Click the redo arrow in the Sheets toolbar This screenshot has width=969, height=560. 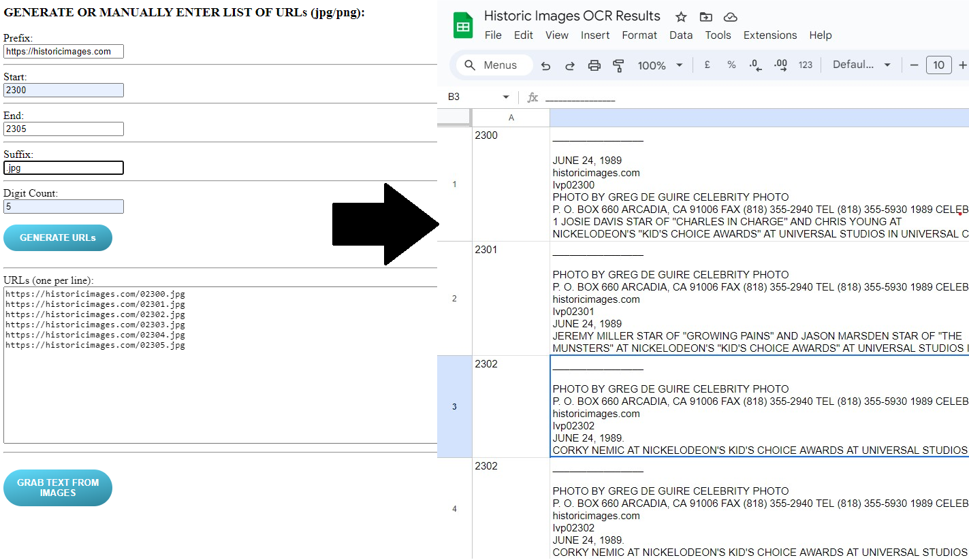click(x=570, y=65)
